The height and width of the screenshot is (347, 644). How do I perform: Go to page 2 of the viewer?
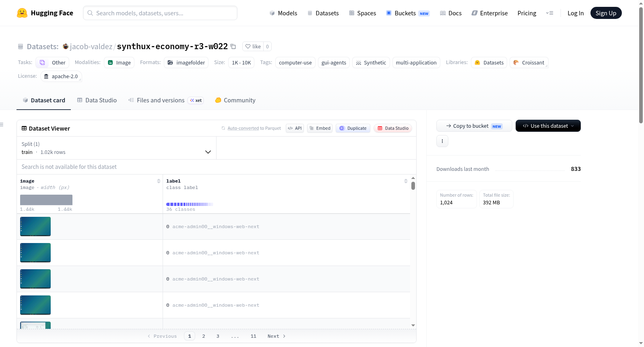pos(204,336)
